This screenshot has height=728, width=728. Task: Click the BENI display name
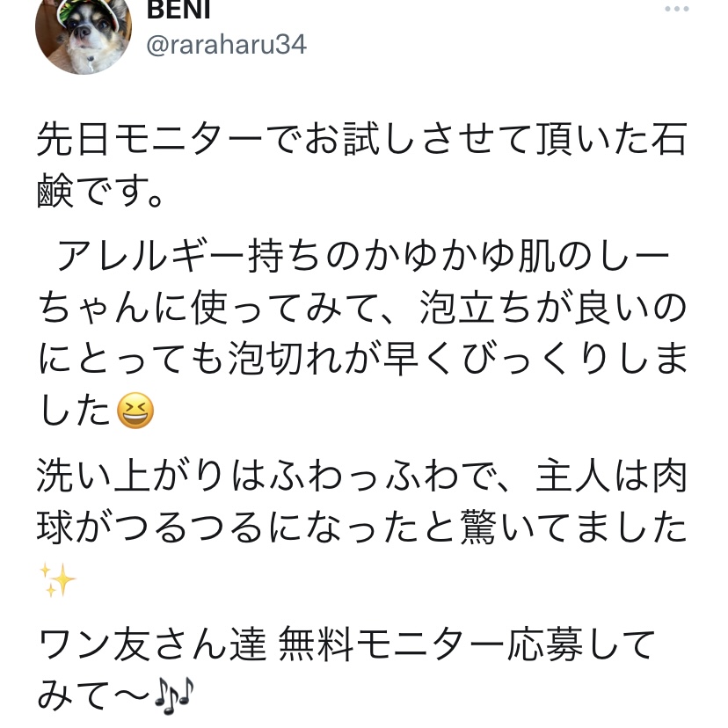point(178,11)
